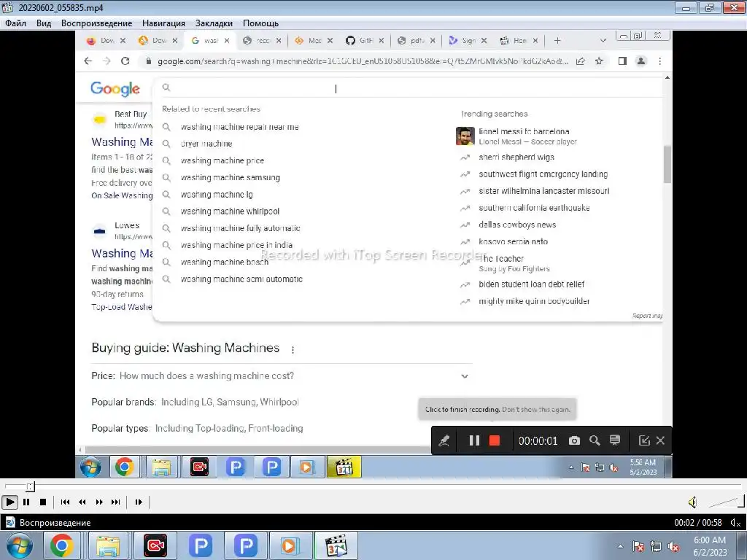This screenshot has height=560, width=747.
Task: Skip to next file in player
Action: click(116, 502)
